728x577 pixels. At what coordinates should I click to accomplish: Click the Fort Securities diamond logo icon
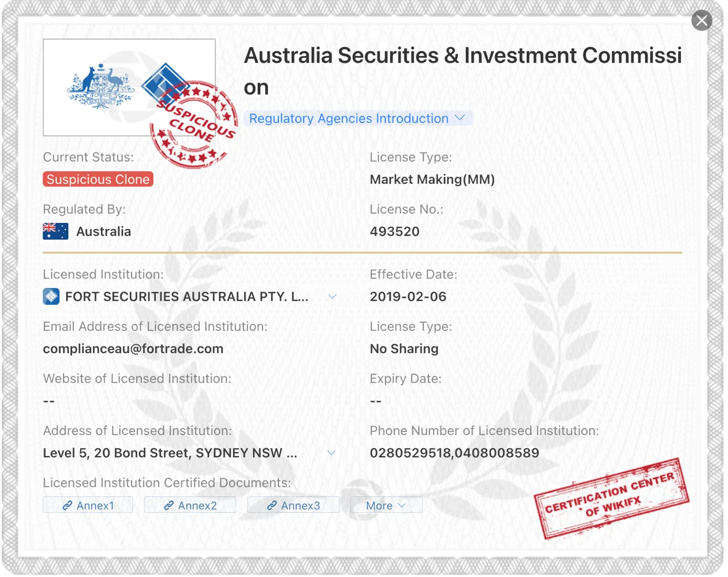(52, 297)
